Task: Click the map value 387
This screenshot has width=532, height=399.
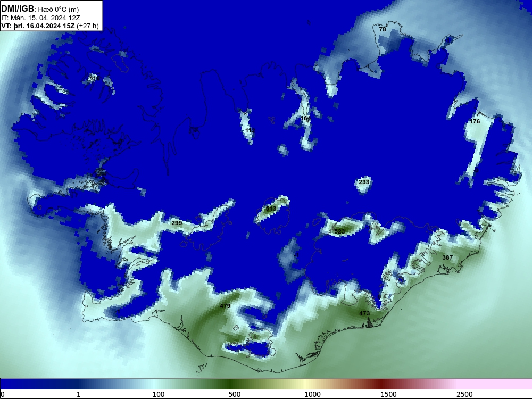Action: 447,258
